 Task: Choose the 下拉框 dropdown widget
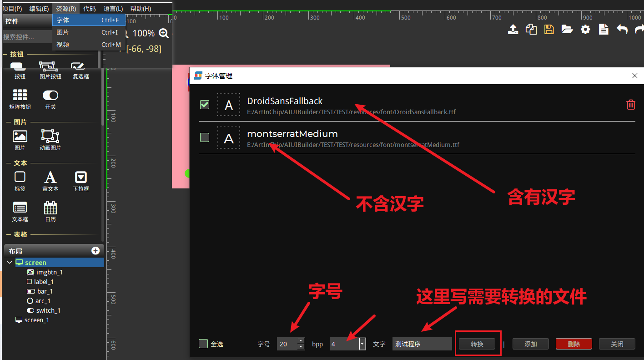click(x=81, y=181)
